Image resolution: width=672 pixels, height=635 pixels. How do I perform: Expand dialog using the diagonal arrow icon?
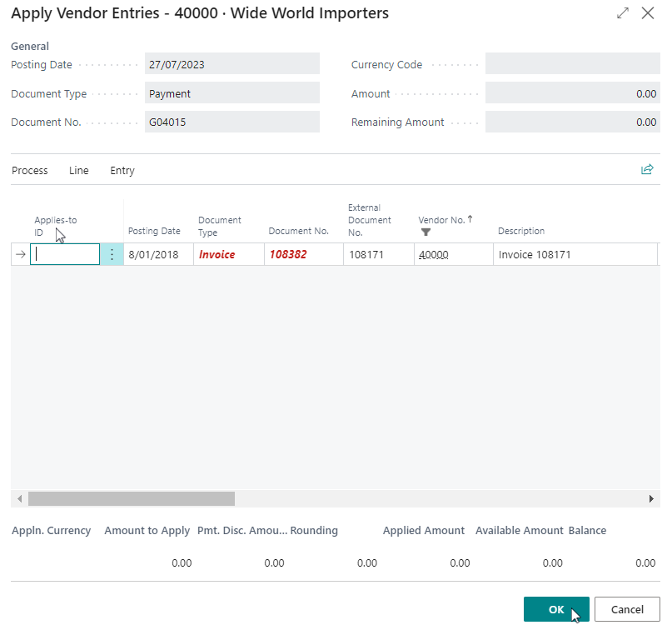pos(622,13)
